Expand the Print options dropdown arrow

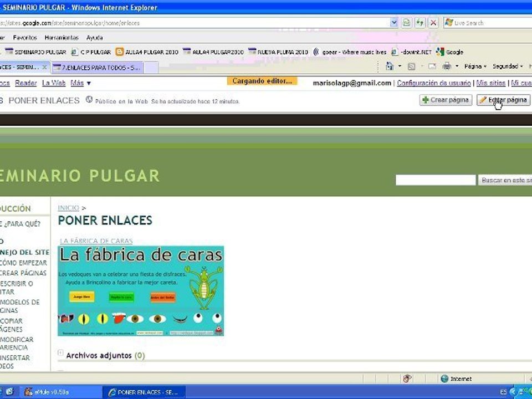point(457,66)
